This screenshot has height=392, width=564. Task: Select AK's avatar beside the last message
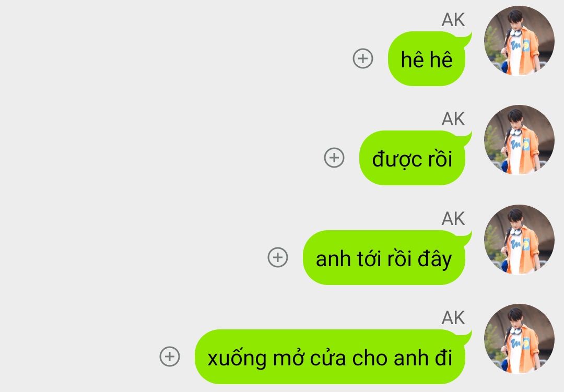(x=519, y=339)
